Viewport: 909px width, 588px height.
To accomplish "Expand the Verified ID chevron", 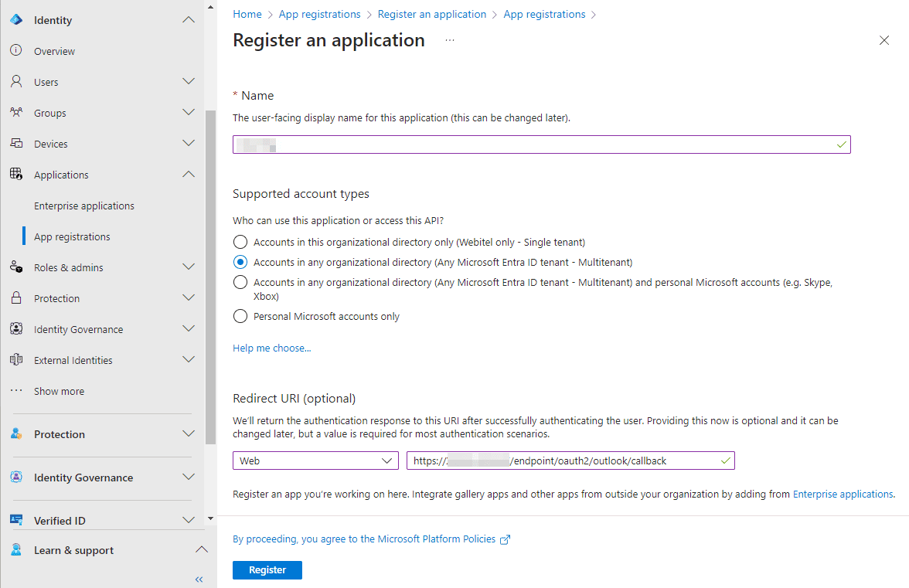I will tap(189, 520).
